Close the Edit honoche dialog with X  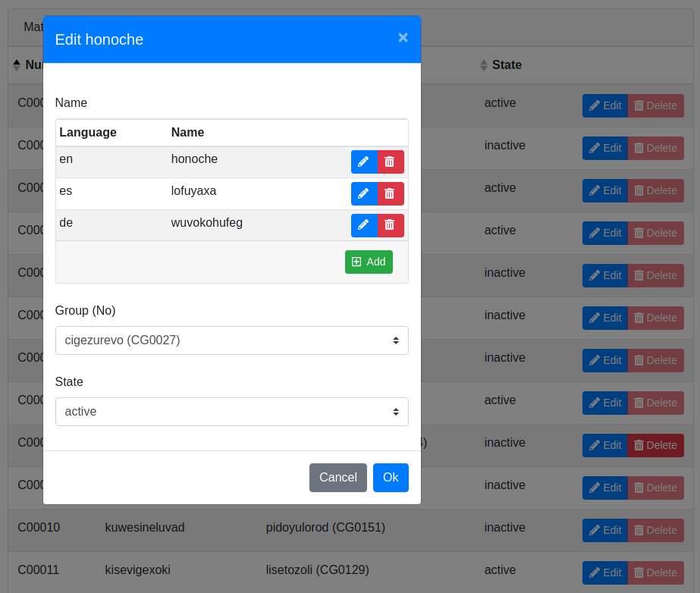click(403, 38)
